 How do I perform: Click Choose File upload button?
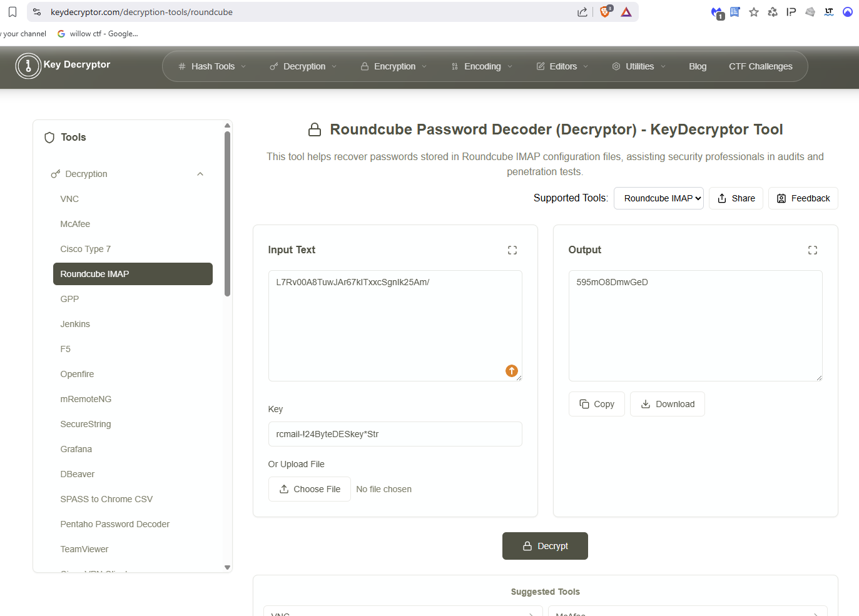pyautogui.click(x=310, y=489)
